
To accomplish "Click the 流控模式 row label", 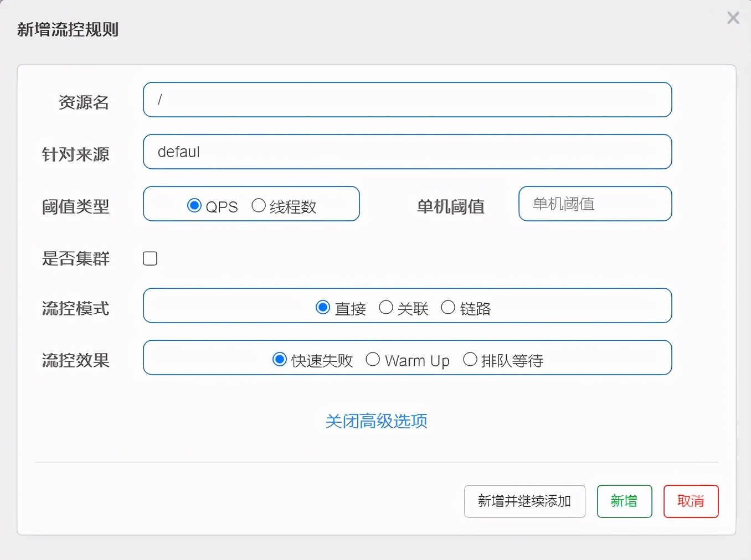I will (75, 308).
